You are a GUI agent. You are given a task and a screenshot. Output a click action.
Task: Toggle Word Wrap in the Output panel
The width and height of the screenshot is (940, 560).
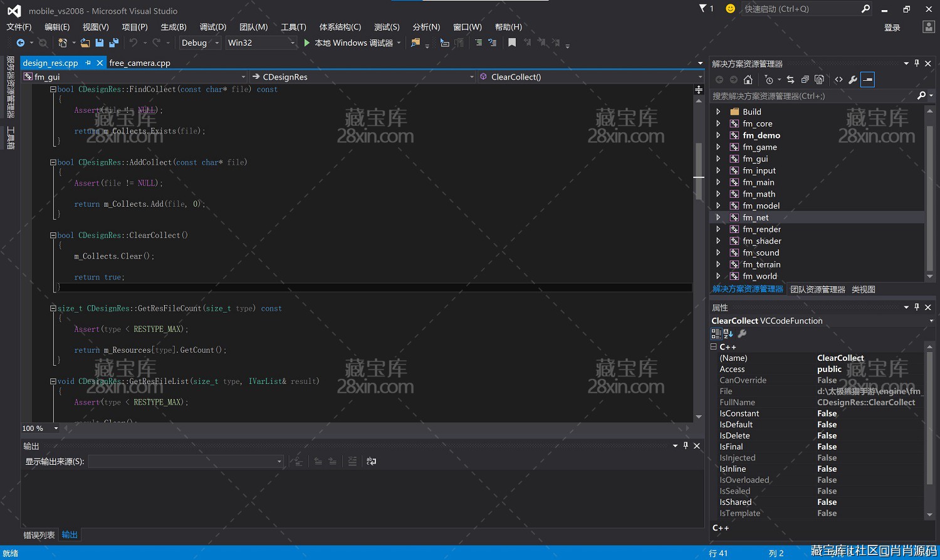click(x=372, y=462)
